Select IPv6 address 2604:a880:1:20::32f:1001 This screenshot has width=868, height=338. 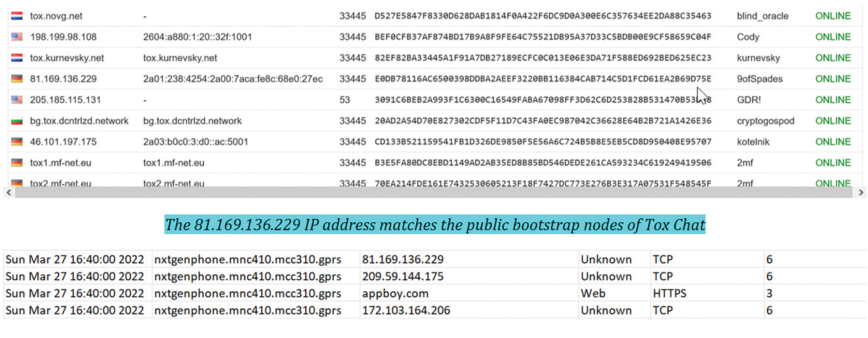(198, 37)
